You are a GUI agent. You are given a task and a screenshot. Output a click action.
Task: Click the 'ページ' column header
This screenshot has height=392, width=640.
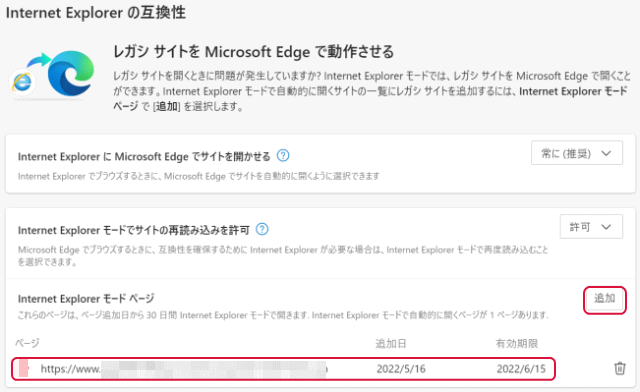click(27, 343)
